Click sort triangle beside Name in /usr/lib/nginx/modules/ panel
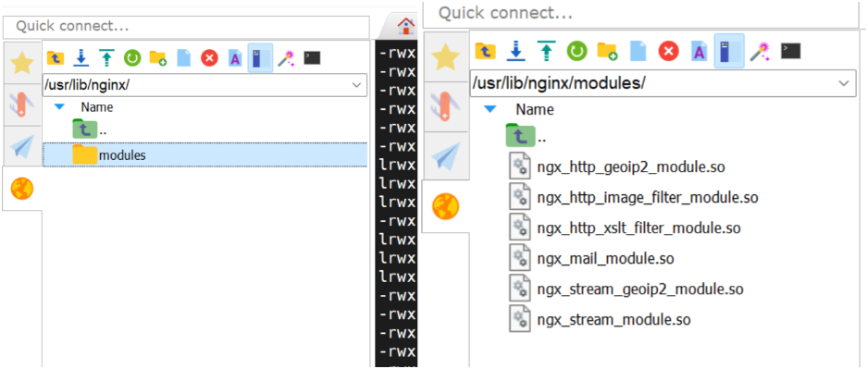 pyautogui.click(x=490, y=109)
